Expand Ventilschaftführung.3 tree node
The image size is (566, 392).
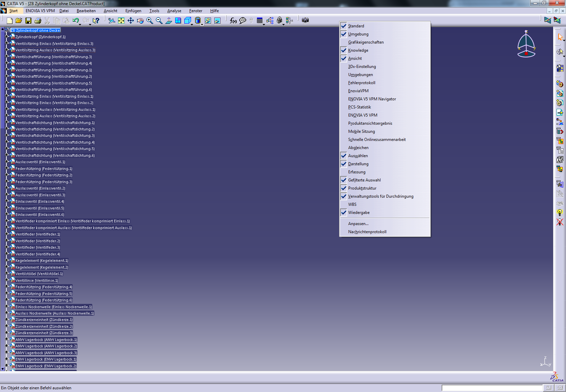click(x=6, y=56)
